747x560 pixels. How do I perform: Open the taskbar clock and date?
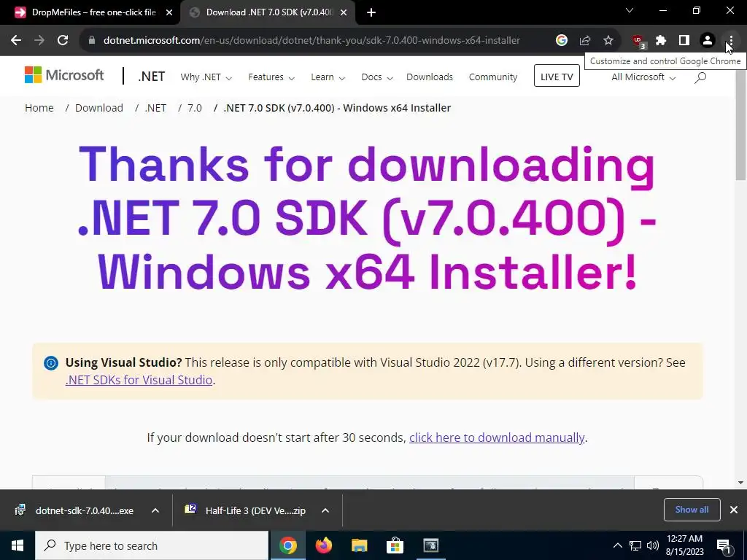pos(684,545)
